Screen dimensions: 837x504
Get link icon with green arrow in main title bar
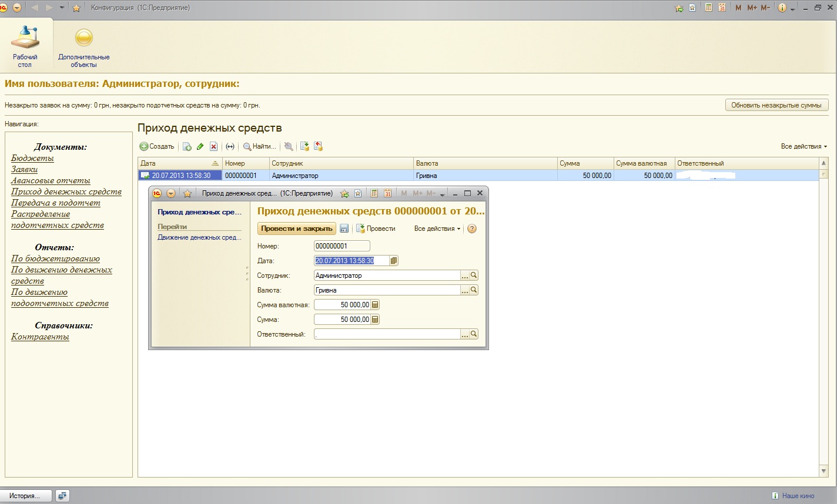679,8
